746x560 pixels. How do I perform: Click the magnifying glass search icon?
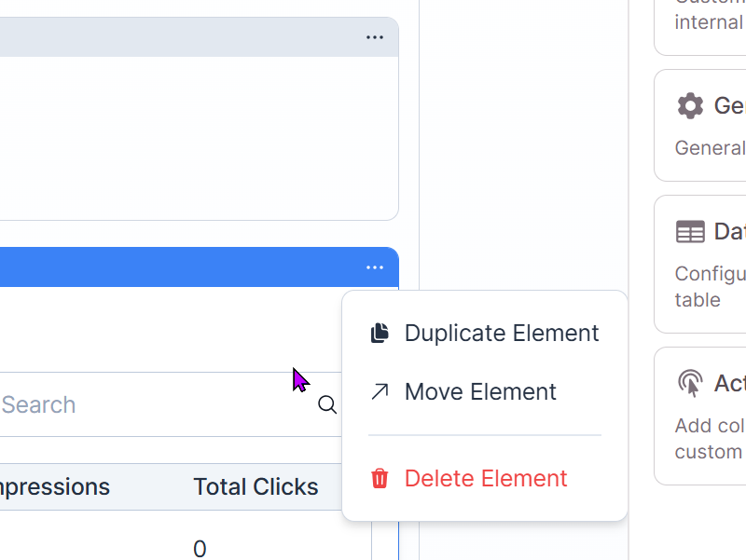(327, 404)
